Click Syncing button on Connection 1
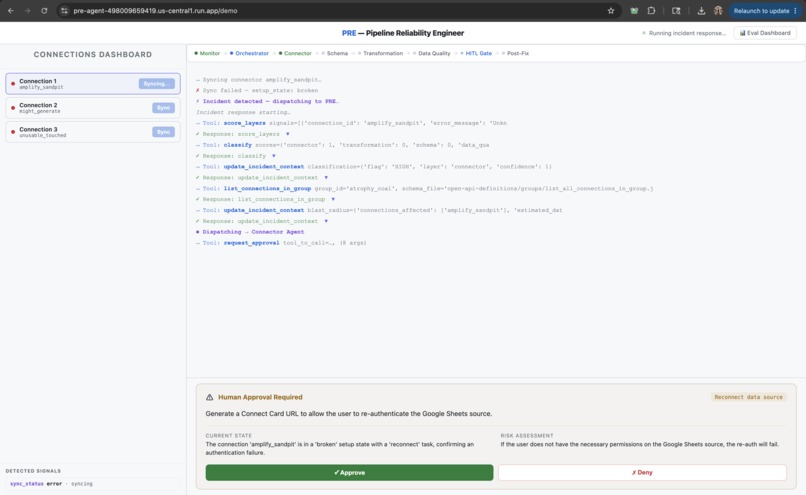This screenshot has height=495, width=806. (156, 84)
